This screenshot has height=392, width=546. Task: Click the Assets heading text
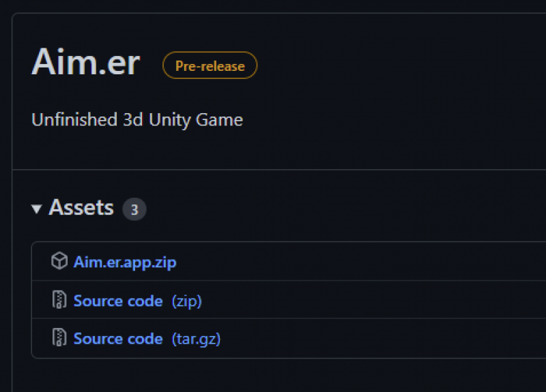(x=81, y=207)
